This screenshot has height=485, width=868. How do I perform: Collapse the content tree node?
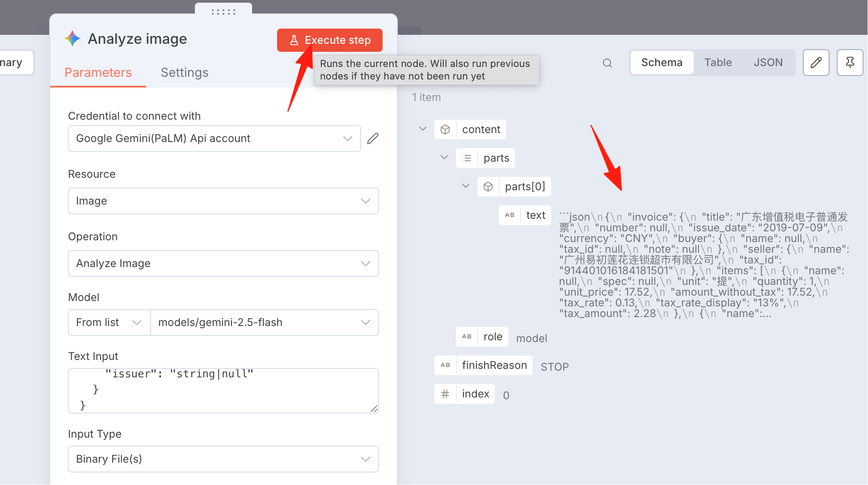click(423, 129)
